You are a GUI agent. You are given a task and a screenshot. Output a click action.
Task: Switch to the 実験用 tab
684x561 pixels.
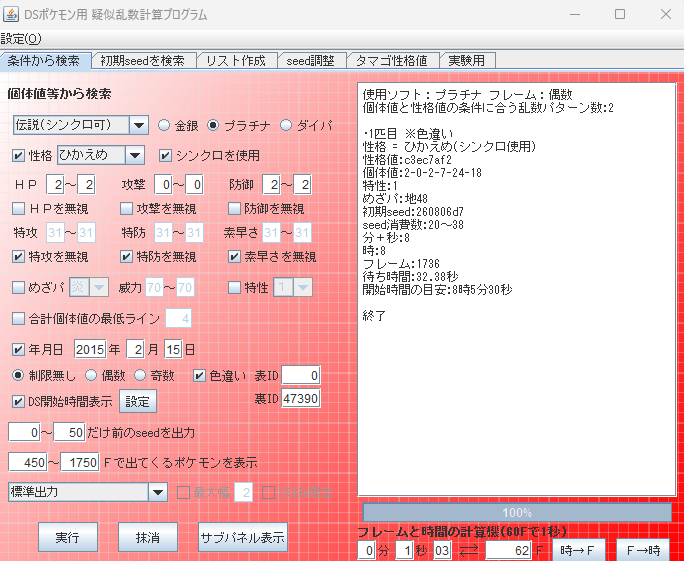tap(467, 61)
